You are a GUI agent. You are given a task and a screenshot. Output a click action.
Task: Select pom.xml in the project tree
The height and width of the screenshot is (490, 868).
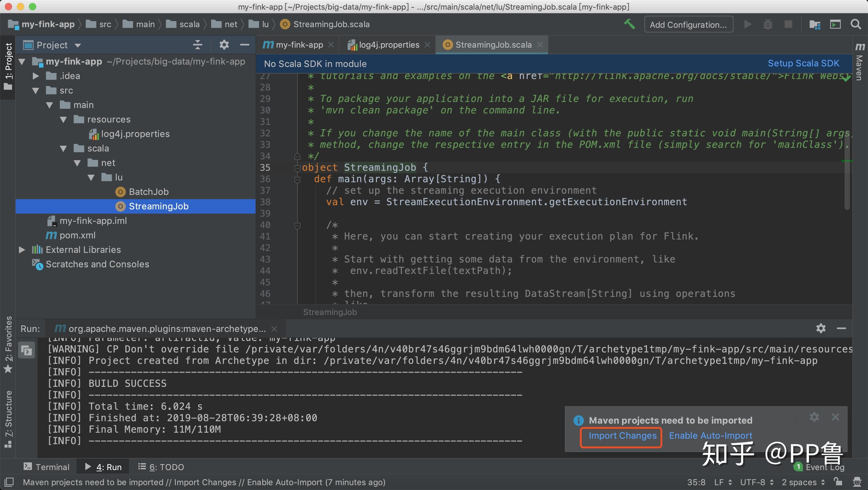[77, 235]
